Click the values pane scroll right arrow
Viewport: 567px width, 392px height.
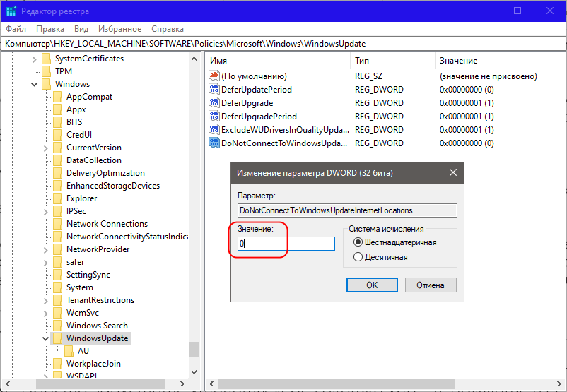(x=559, y=384)
